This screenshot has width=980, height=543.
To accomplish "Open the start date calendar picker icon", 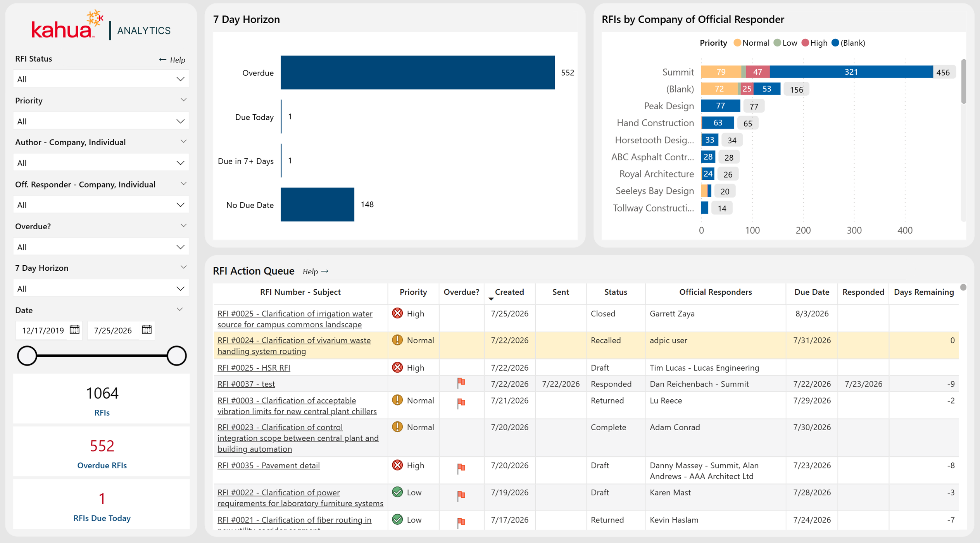I will (x=74, y=330).
